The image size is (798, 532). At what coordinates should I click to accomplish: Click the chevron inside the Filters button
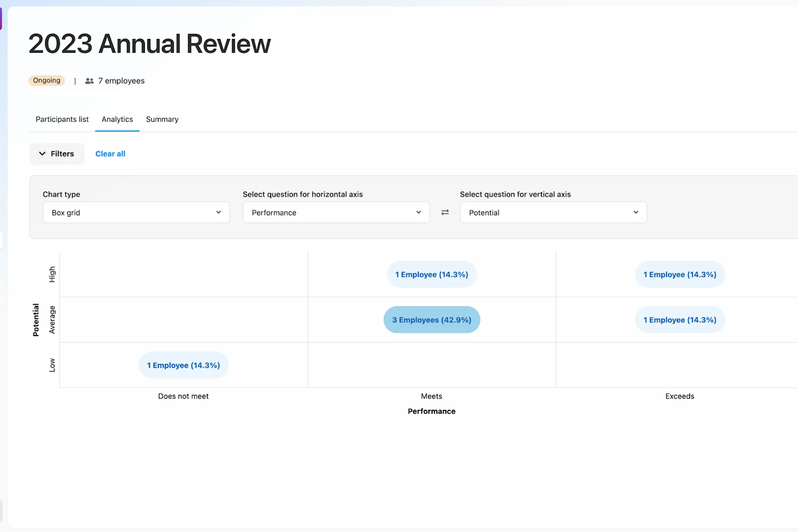(43, 154)
